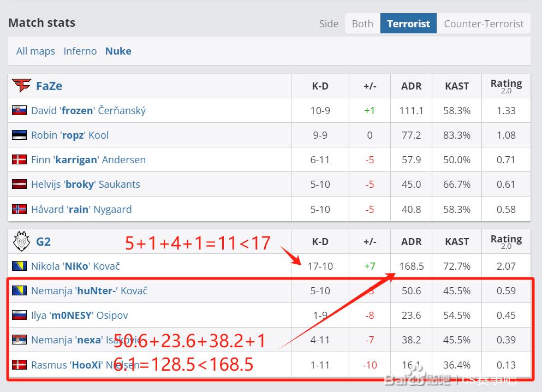
Task: Click frozen's 10-9 K-D value
Action: (x=320, y=111)
